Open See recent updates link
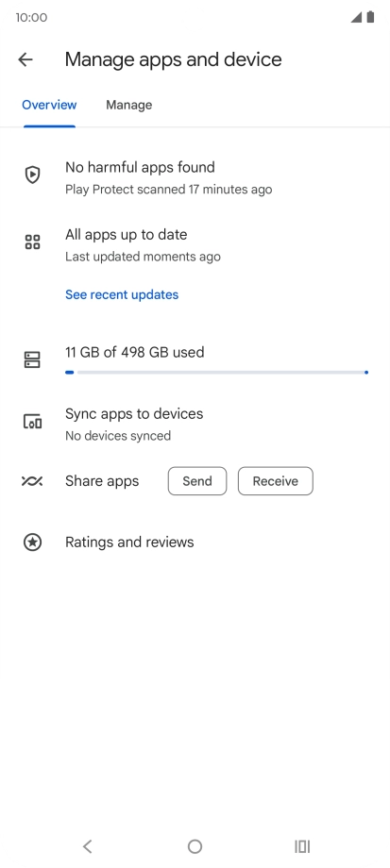Screen dimensions: 390x868 [x=122, y=294]
